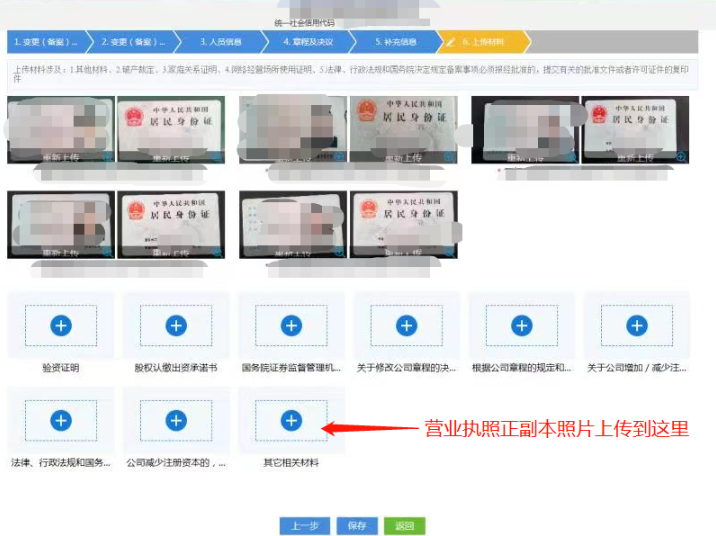This screenshot has height=536, width=716.
Task: Click plus for 关于公司增加/减少注
Action: [637, 325]
